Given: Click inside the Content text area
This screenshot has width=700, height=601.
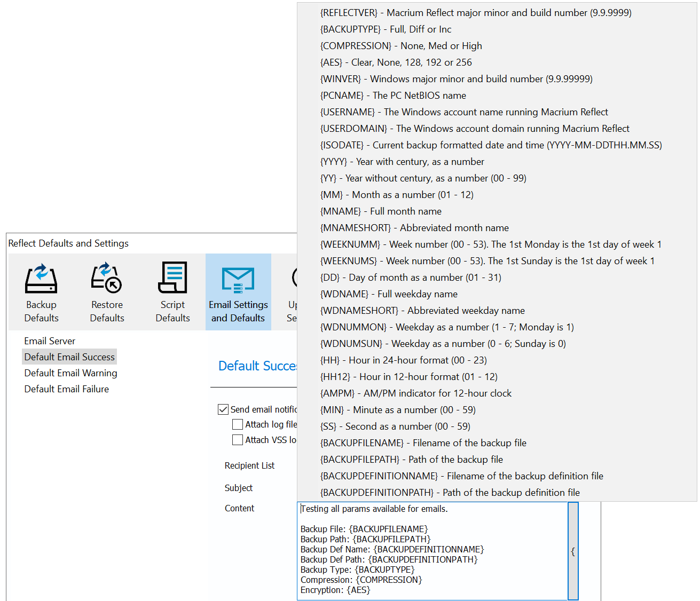Looking at the screenshot, I should coord(432,551).
